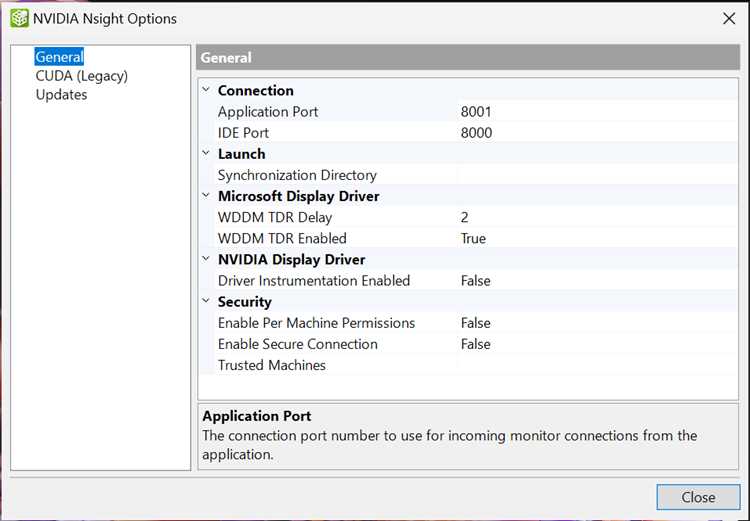Select General in the options tree
The width and height of the screenshot is (750, 521).
[59, 57]
